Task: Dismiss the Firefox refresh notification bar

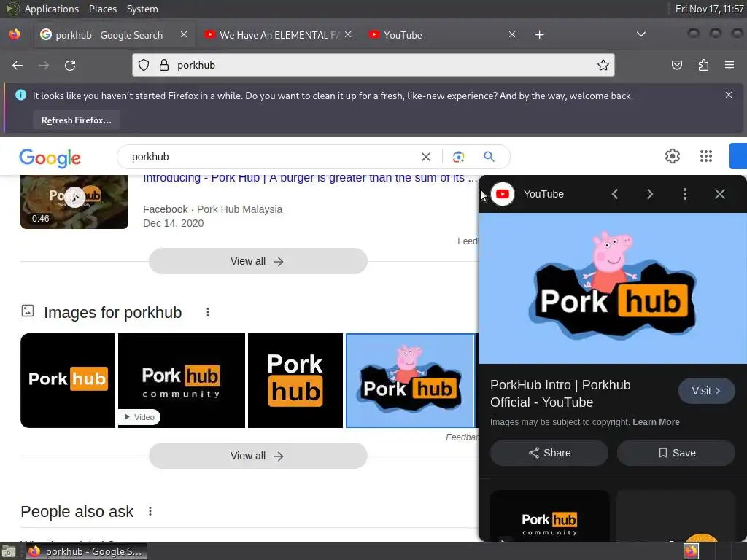Action: tap(729, 95)
